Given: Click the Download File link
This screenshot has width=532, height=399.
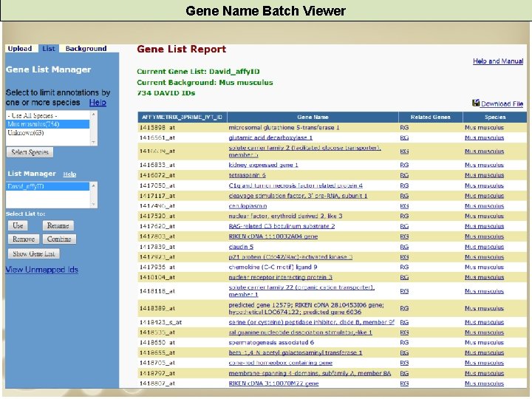Looking at the screenshot, I should 502,104.
